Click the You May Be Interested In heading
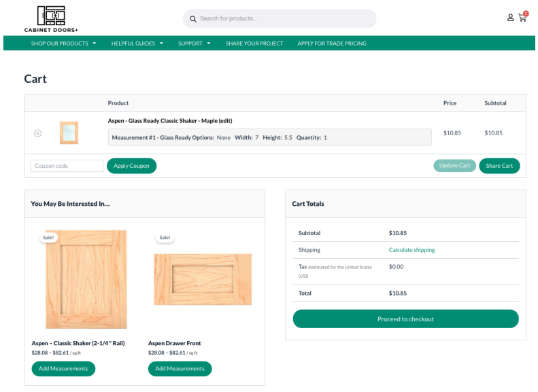Image resolution: width=538 pixels, height=392 pixels. point(70,204)
